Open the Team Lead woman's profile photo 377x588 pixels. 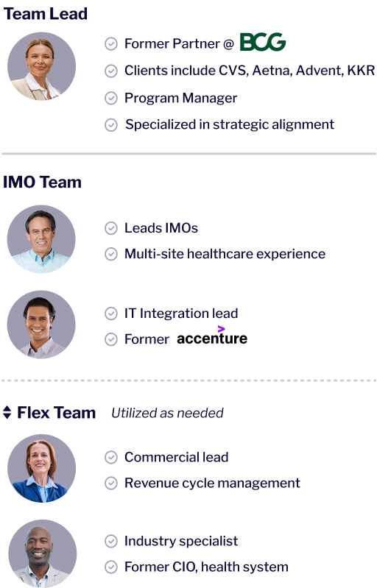click(x=42, y=66)
